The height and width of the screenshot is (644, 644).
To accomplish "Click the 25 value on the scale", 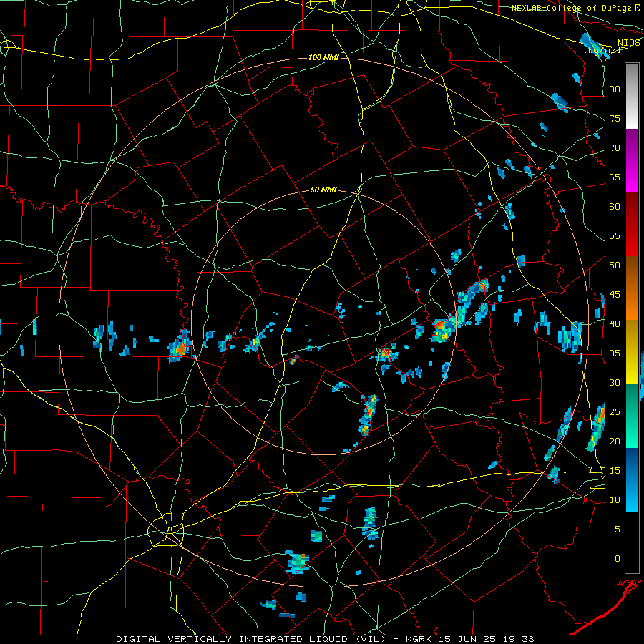I will 615,412.
